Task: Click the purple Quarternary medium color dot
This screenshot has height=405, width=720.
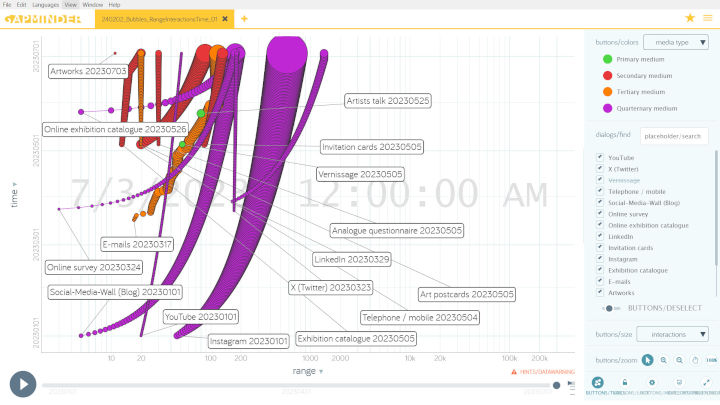Action: 607,108
